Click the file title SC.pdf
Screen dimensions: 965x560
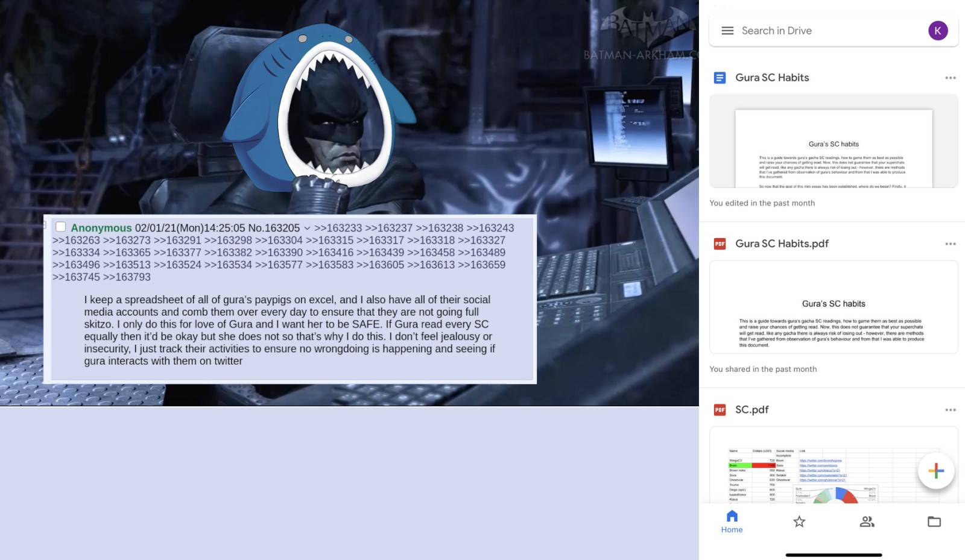[751, 410]
